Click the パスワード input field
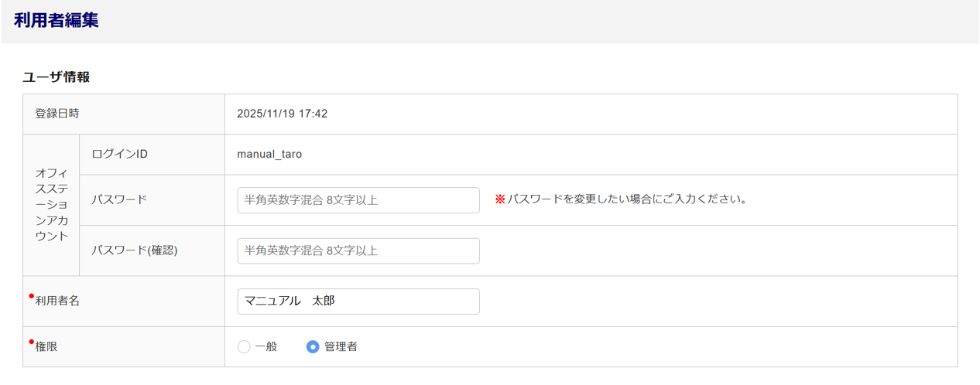This screenshot has width=980, height=385. point(358,200)
